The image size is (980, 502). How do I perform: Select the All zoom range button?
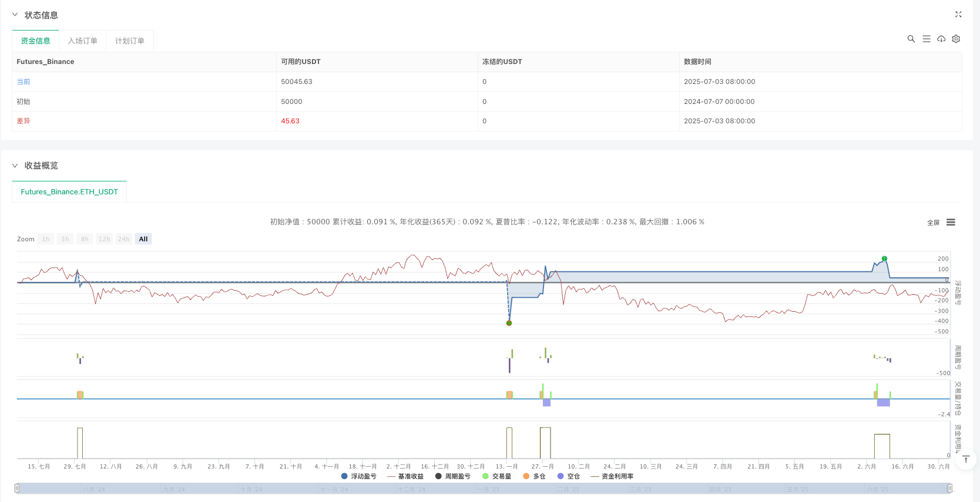tap(143, 239)
